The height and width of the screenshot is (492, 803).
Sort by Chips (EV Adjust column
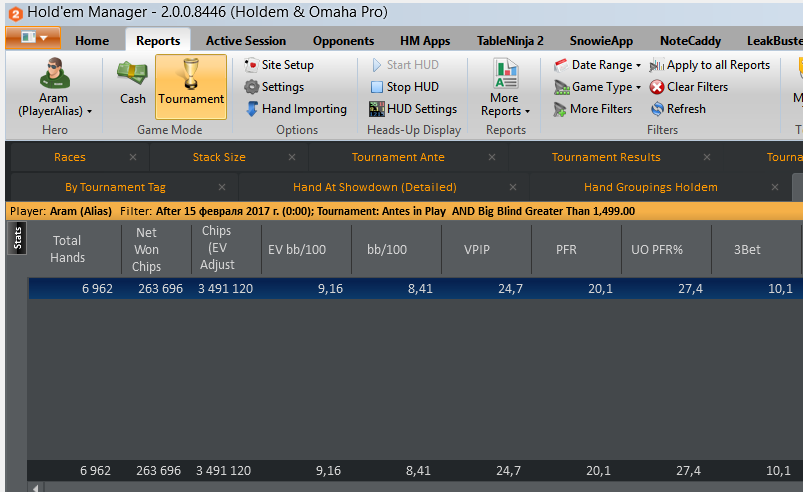pyautogui.click(x=217, y=248)
